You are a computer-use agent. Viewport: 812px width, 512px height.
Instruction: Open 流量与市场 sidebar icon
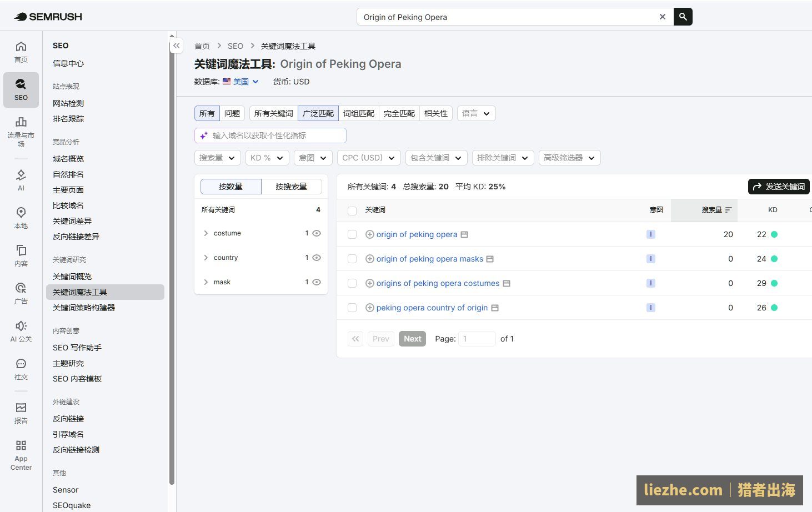tap(21, 131)
